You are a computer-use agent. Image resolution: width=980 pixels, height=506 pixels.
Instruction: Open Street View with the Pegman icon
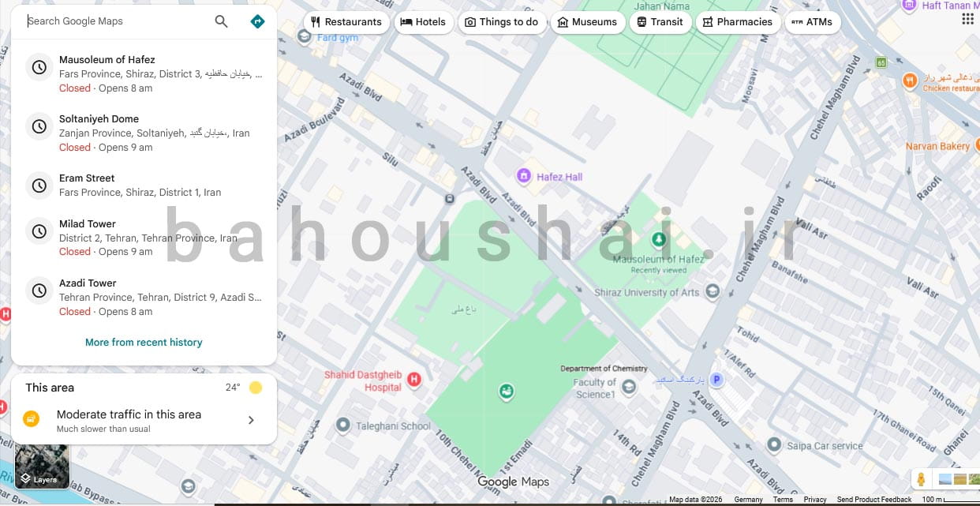pyautogui.click(x=921, y=479)
